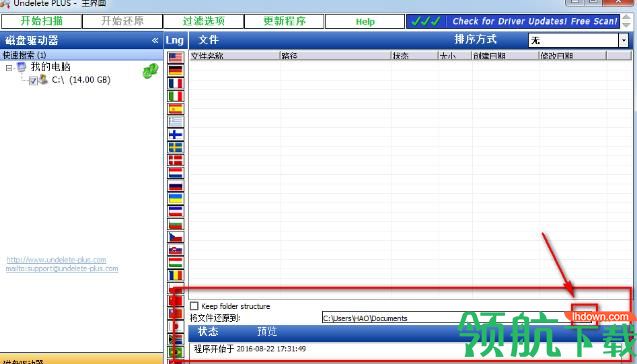
Task: Click the 程序开始于 2016-08-22 status entry
Action: 250,349
